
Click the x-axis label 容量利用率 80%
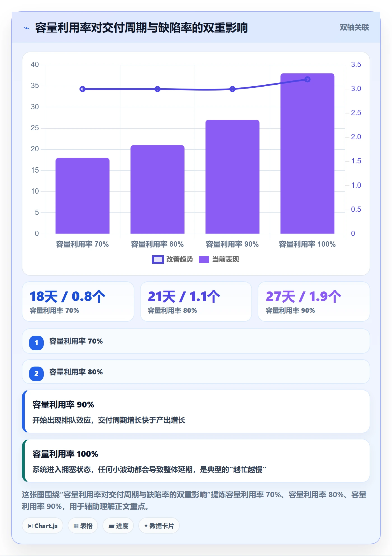[x=157, y=244]
